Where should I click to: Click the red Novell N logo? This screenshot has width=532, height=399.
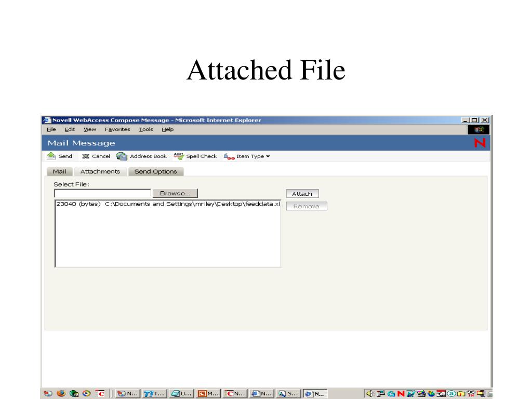pos(480,143)
